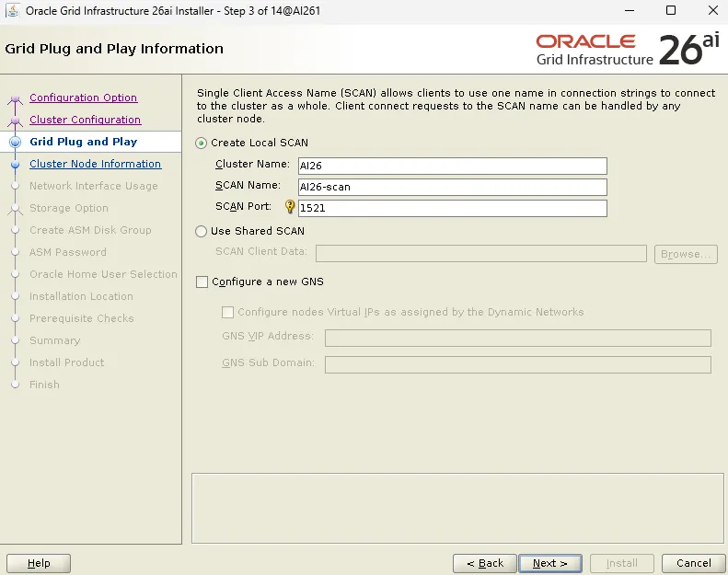Click the Java installer icon in title bar
Image resolution: width=728 pixels, height=575 pixels.
click(x=13, y=10)
